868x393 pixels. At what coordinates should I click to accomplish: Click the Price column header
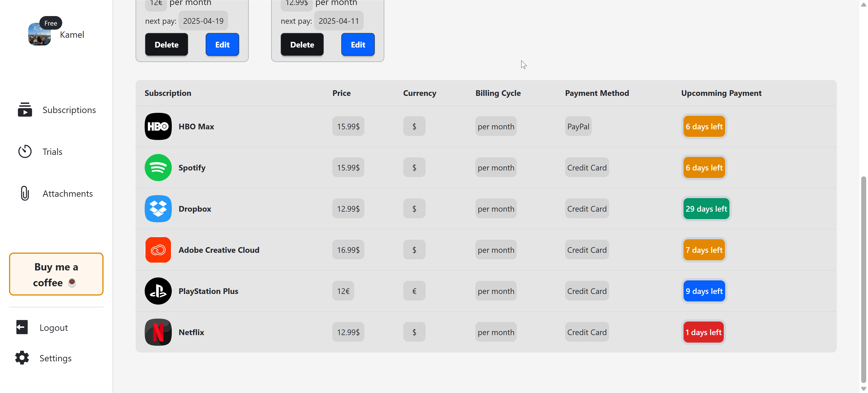point(341,93)
